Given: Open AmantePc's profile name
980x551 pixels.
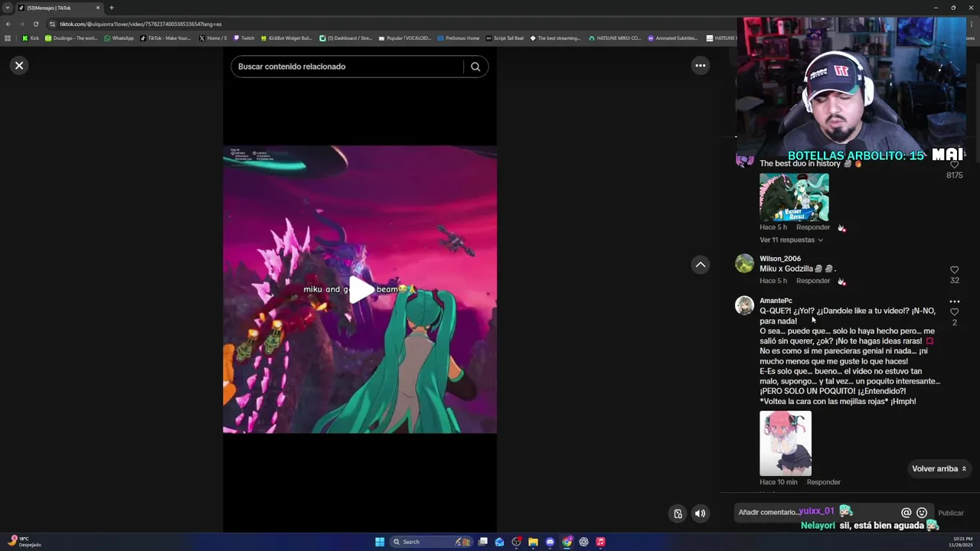Looking at the screenshot, I should pos(776,301).
